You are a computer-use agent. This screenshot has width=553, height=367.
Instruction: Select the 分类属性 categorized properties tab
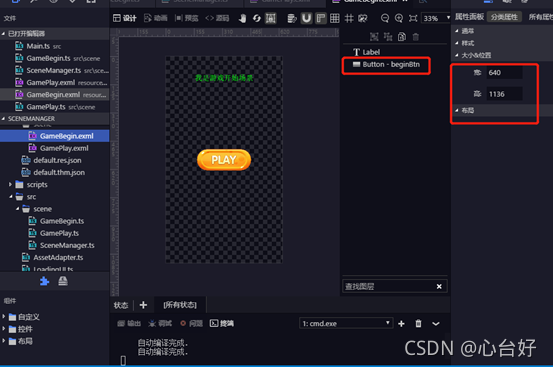point(504,17)
